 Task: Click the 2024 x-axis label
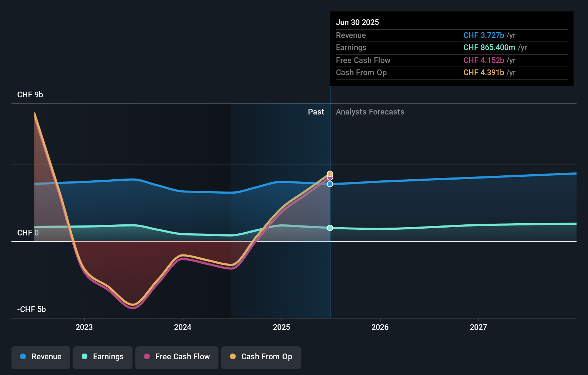pos(183,327)
